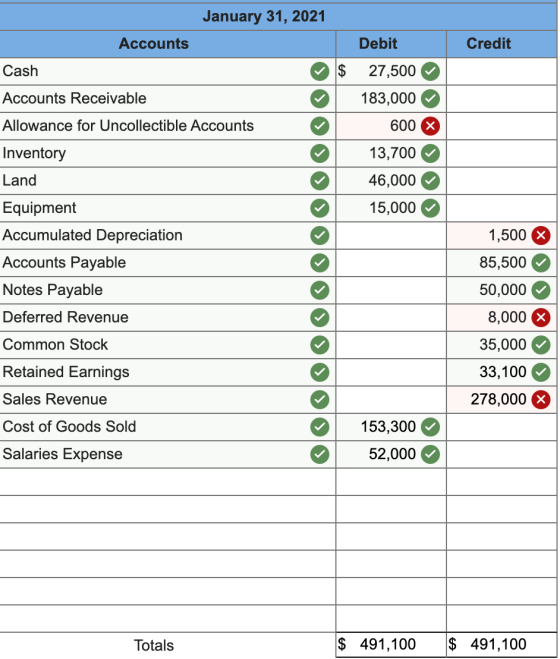Click the $ 491,100 debit total

click(x=377, y=644)
